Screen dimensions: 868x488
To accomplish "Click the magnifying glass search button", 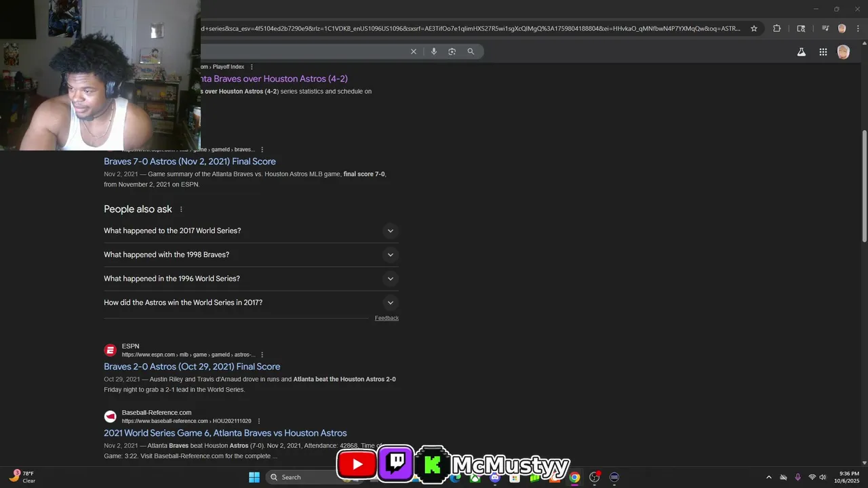I will (471, 52).
